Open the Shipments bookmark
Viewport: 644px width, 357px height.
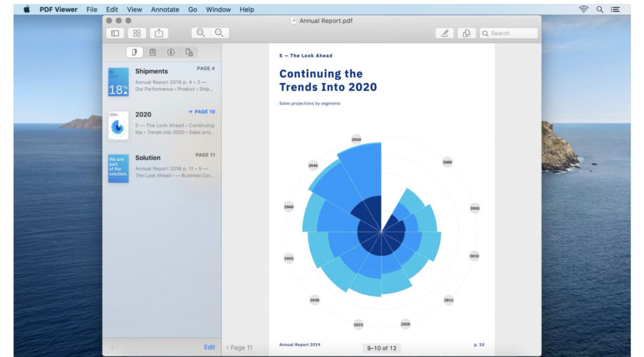[x=162, y=81]
